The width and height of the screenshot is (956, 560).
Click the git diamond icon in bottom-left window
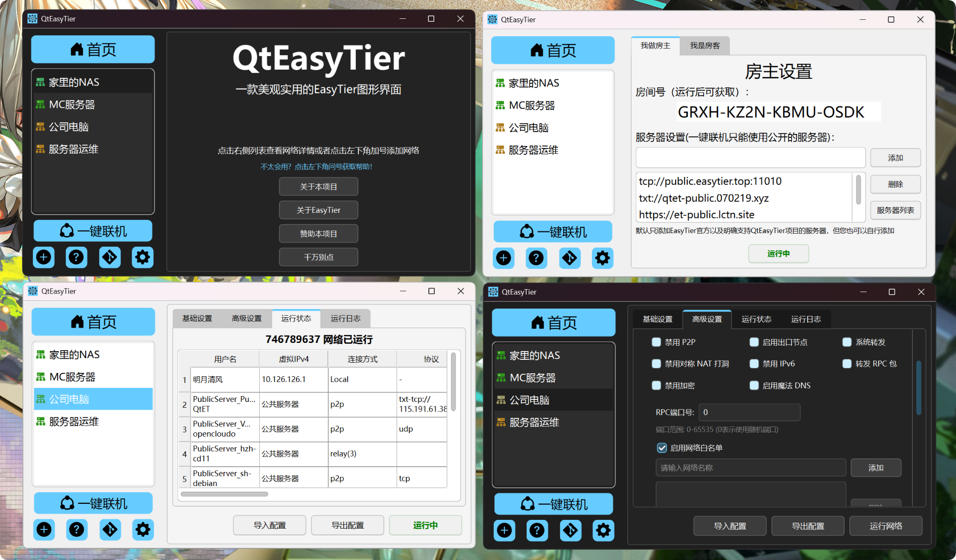110,530
